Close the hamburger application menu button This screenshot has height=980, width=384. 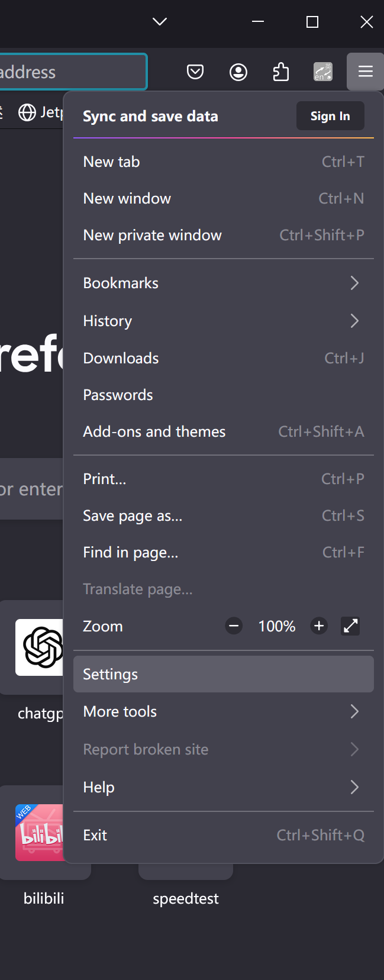point(366,72)
